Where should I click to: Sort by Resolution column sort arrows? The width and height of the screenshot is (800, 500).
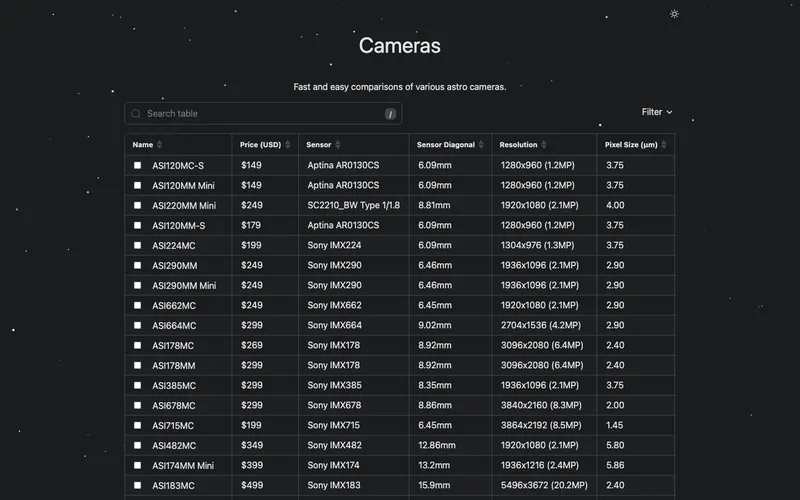(x=543, y=144)
